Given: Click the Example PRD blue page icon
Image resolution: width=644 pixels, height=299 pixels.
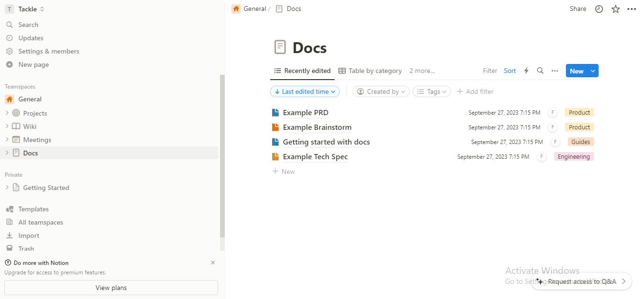Looking at the screenshot, I should pos(275,113).
